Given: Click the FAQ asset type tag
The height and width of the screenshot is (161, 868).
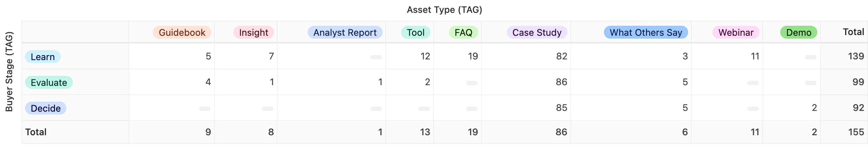Looking at the screenshot, I should (x=463, y=33).
